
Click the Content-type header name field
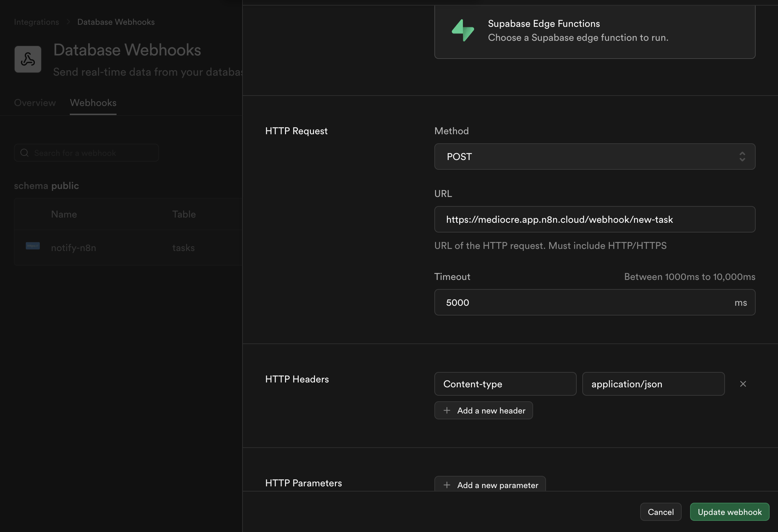pos(505,384)
